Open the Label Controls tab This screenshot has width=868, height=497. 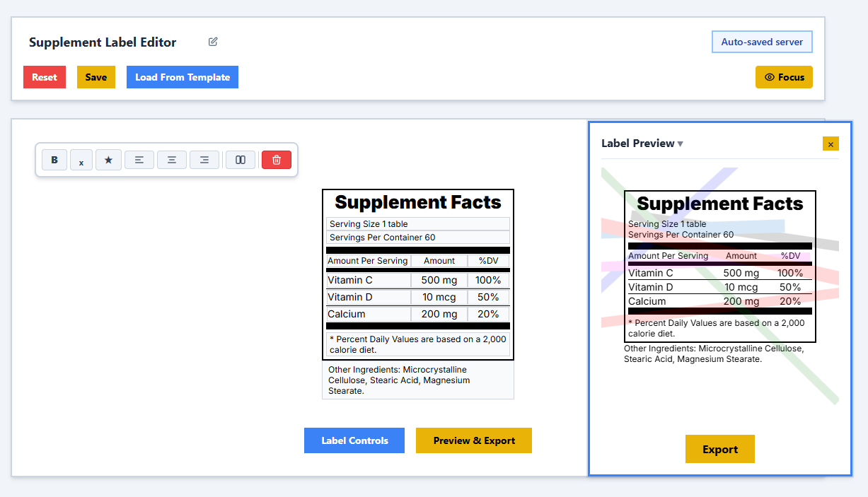354,440
